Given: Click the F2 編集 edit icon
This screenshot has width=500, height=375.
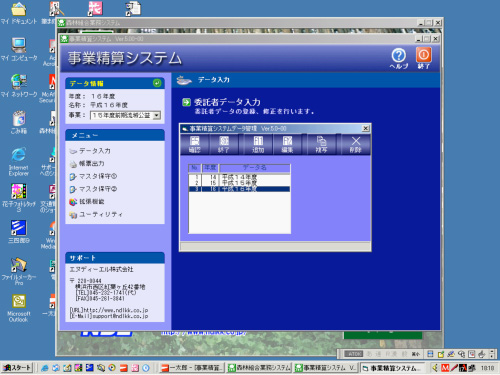Looking at the screenshot, I should (287, 144).
